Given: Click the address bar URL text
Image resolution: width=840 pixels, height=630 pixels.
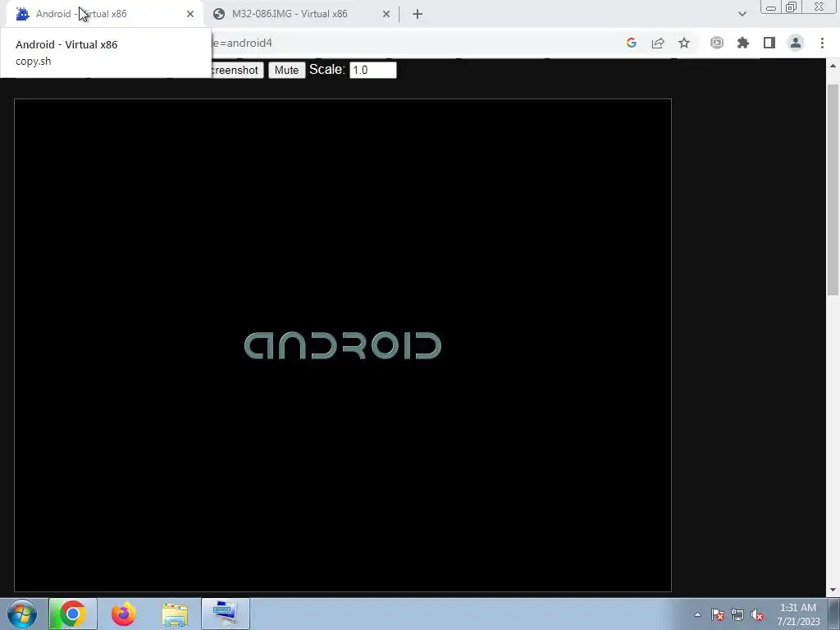Looking at the screenshot, I should click(242, 43).
